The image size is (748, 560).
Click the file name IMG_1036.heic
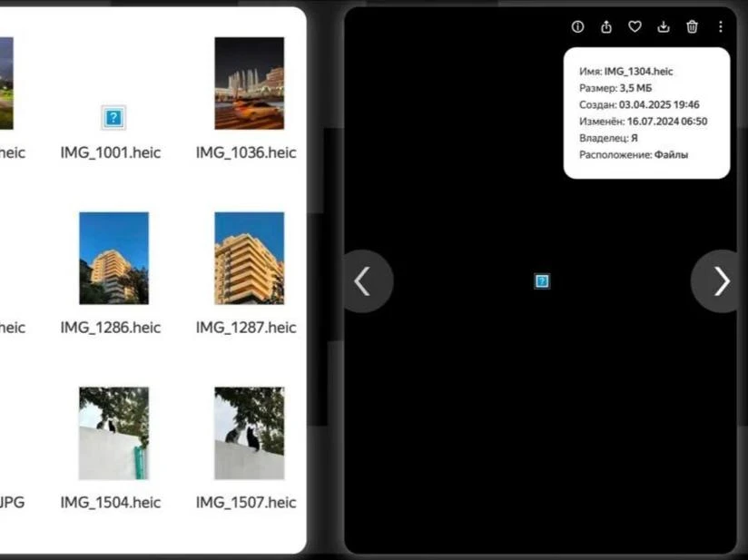coord(246,152)
